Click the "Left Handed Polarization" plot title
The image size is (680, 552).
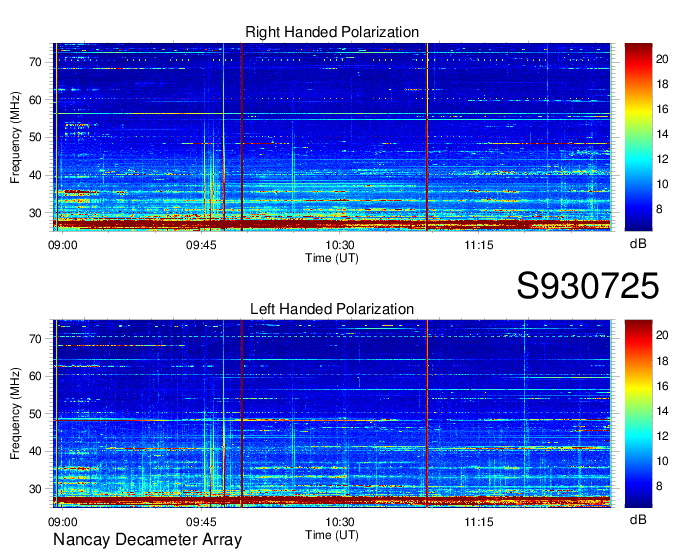[332, 309]
